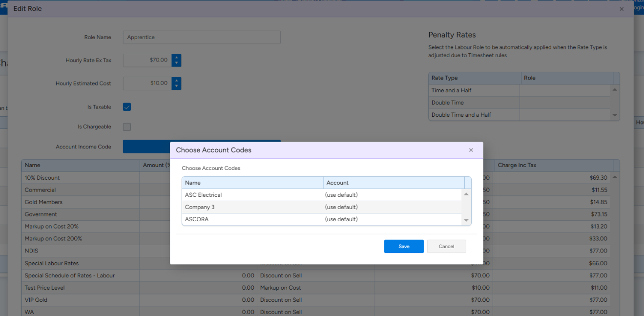
Task: Select account for ASC Electrical row
Action: click(x=392, y=195)
